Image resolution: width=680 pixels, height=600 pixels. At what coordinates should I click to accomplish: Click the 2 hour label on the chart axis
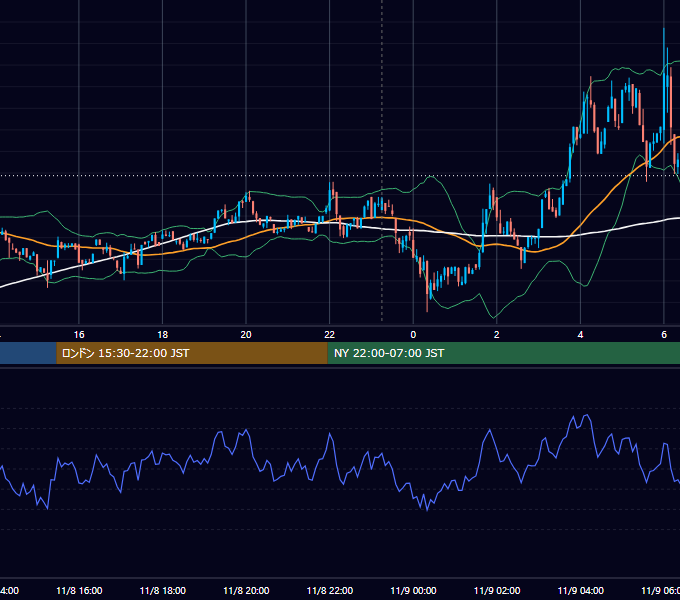[x=497, y=335]
